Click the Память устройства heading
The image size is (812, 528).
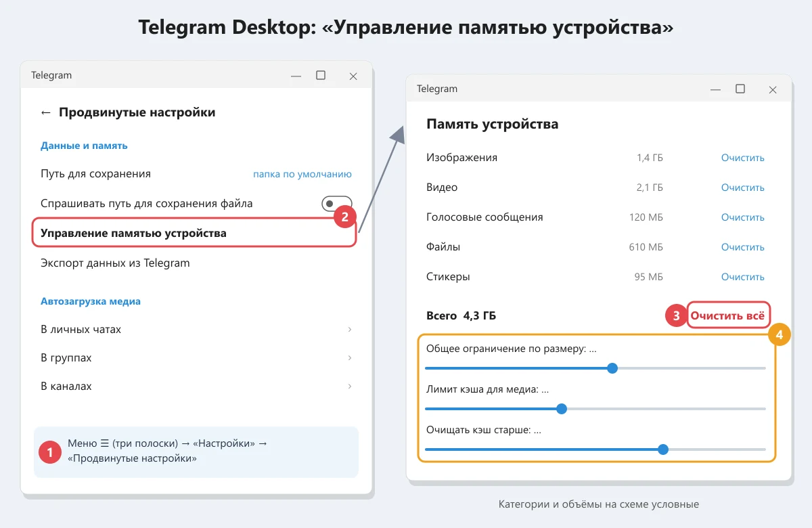492,125
